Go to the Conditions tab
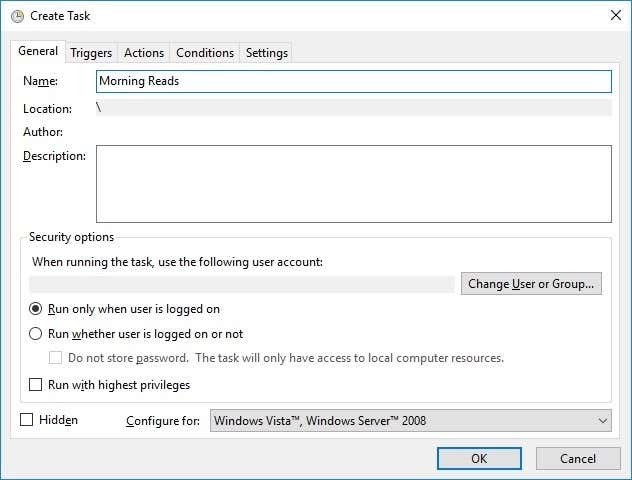Screen dimensions: 632x480 coord(205,53)
